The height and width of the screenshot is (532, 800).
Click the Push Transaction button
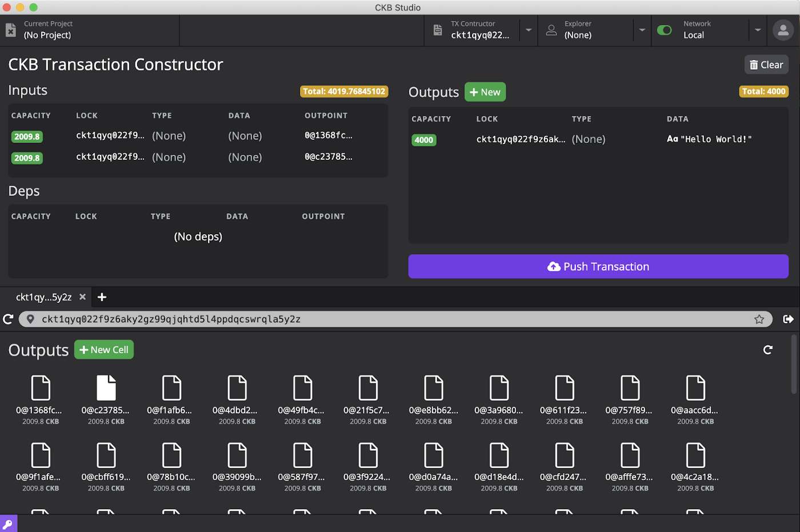(x=598, y=266)
